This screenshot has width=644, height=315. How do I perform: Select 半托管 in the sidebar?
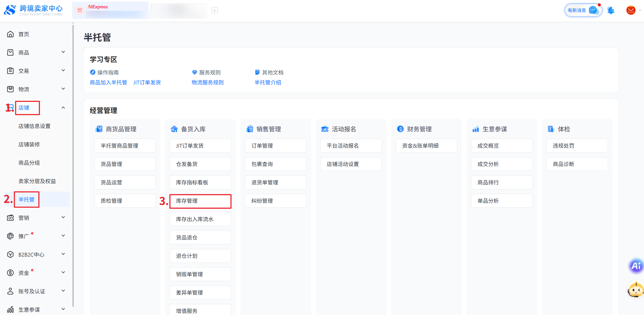(27, 199)
